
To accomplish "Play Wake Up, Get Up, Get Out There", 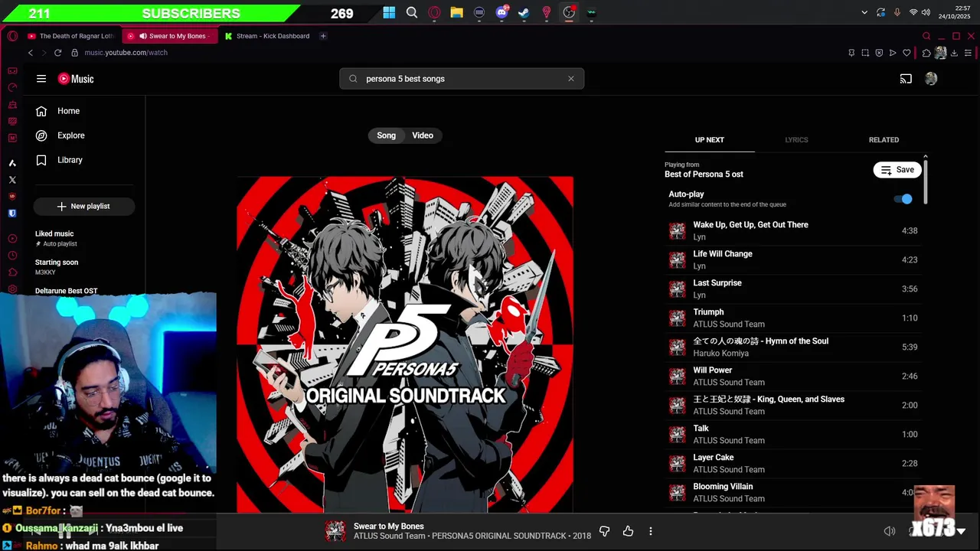I will pos(793,230).
